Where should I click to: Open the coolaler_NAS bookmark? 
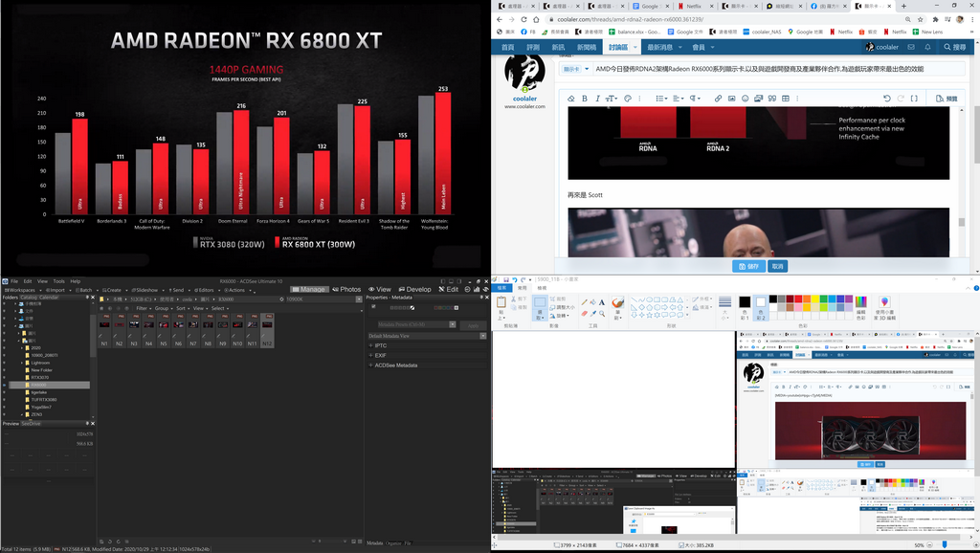click(762, 32)
